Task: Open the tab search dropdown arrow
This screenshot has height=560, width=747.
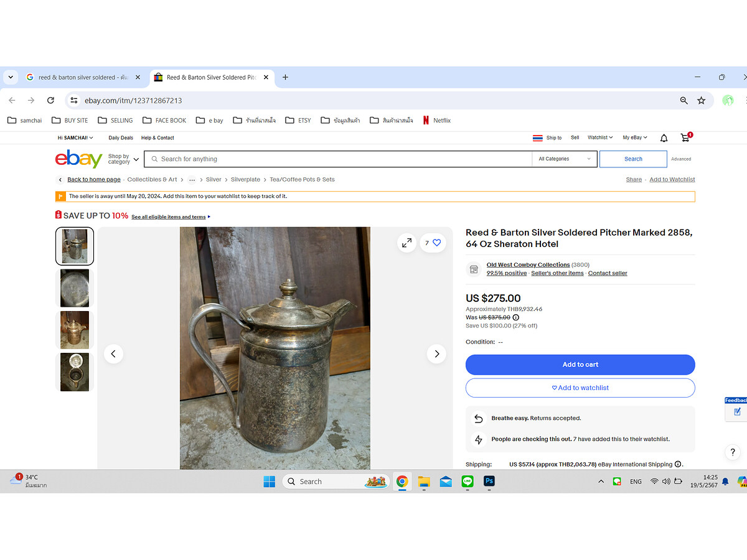Action: click(11, 77)
